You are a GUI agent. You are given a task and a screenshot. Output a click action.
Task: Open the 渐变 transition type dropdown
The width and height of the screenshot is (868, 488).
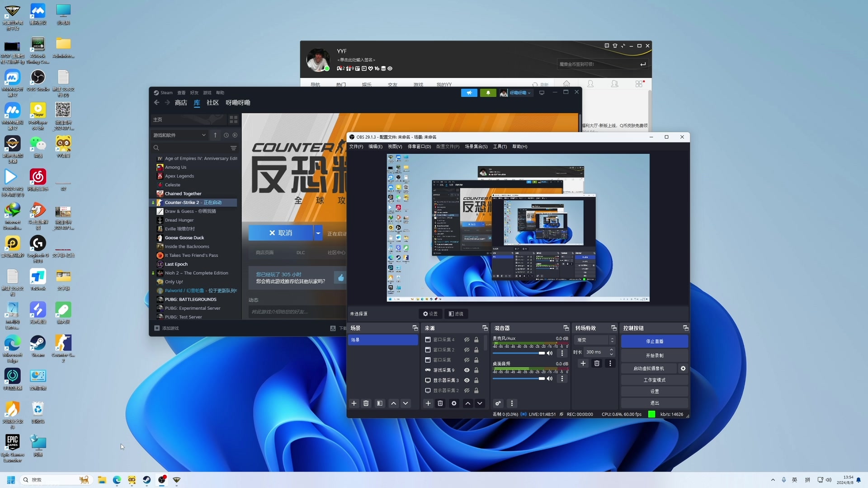click(x=595, y=340)
